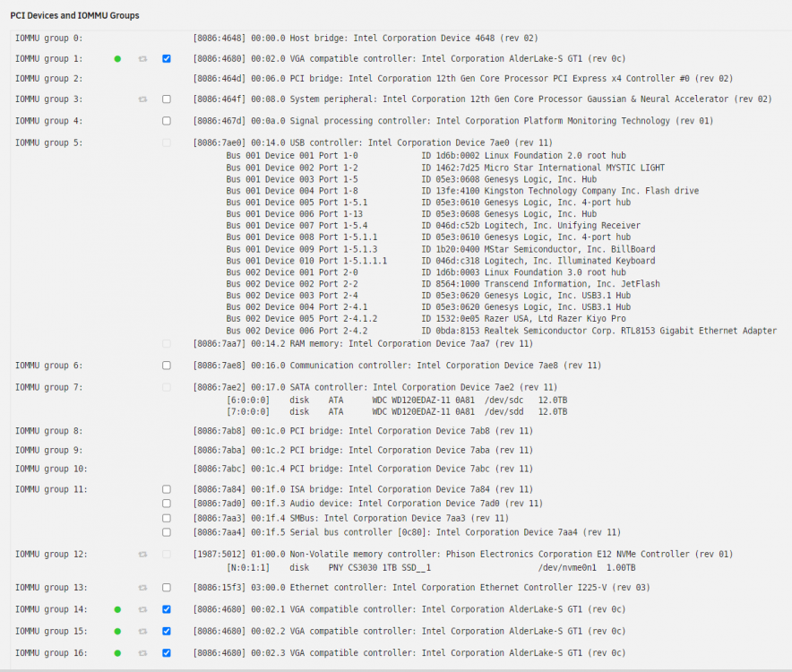Click the reset icon for IOMMU group 3
Image resolution: width=792 pixels, height=672 pixels.
tap(143, 99)
